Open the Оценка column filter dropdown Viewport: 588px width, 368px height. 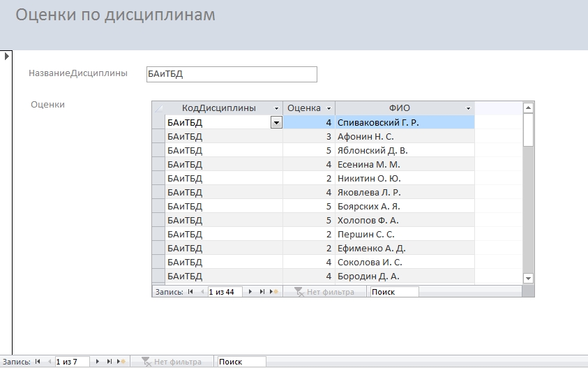tap(329, 108)
